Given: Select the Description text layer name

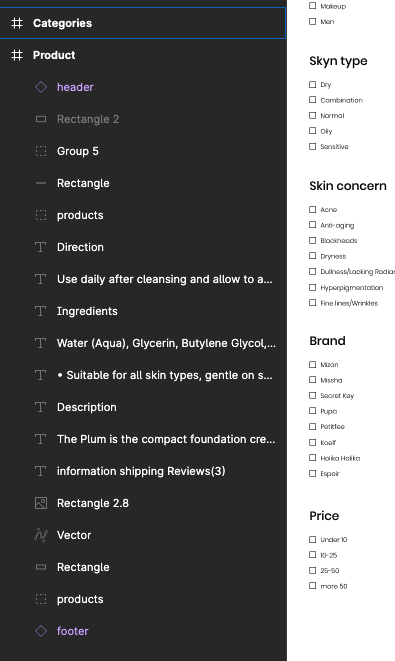Looking at the screenshot, I should click(x=87, y=407).
